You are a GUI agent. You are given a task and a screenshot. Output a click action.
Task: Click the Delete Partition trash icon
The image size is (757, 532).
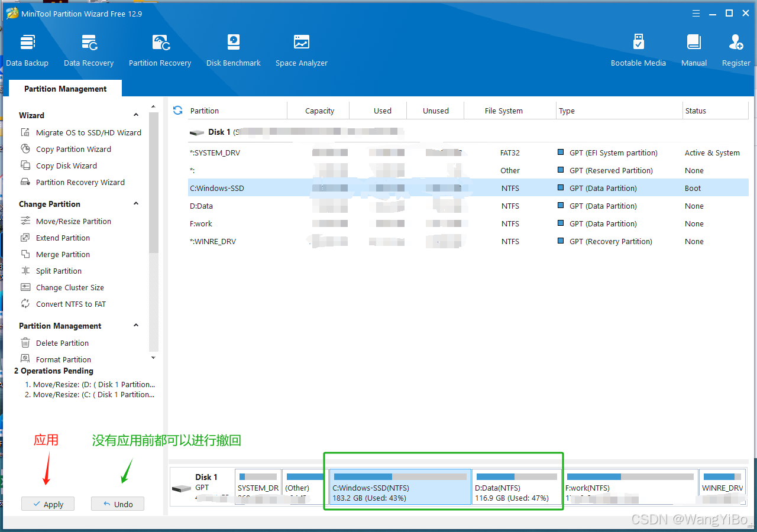click(x=25, y=343)
